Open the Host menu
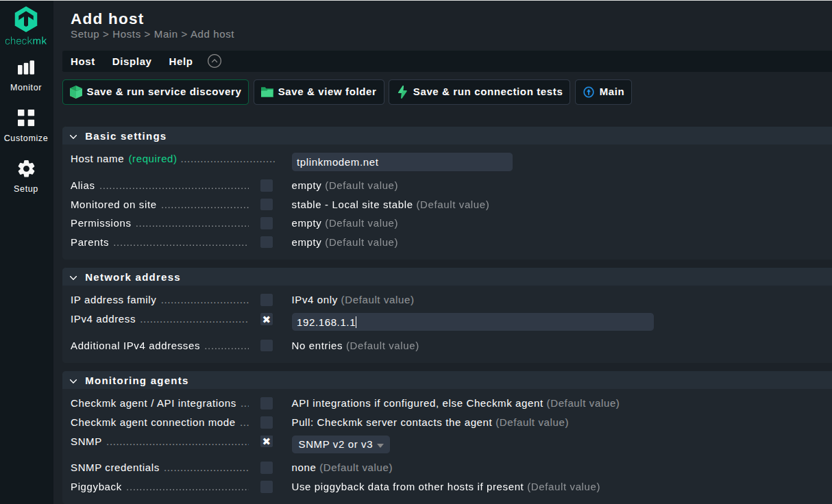Image resolution: width=832 pixels, height=504 pixels. (x=83, y=62)
